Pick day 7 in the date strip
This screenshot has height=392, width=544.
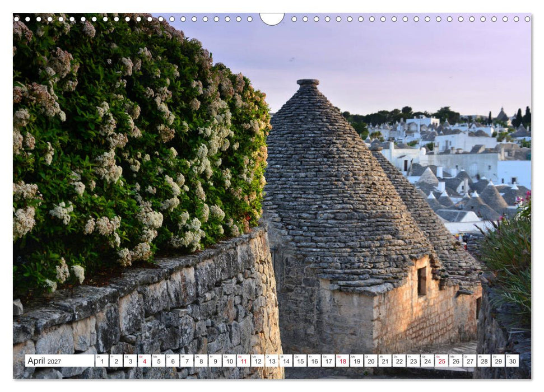point(187,361)
